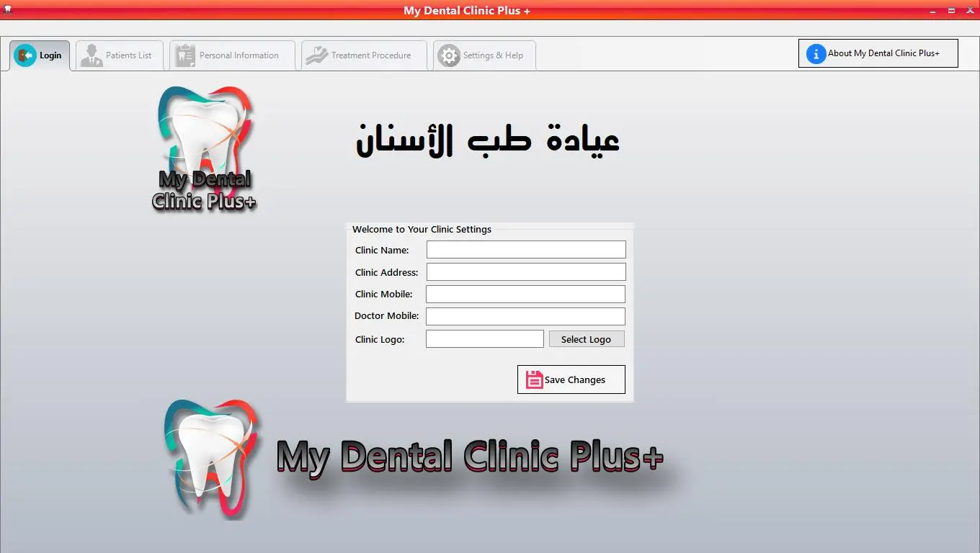Viewport: 980px width, 553px height.
Task: Switch to the Treatment Procedure tab
Action: coord(364,55)
